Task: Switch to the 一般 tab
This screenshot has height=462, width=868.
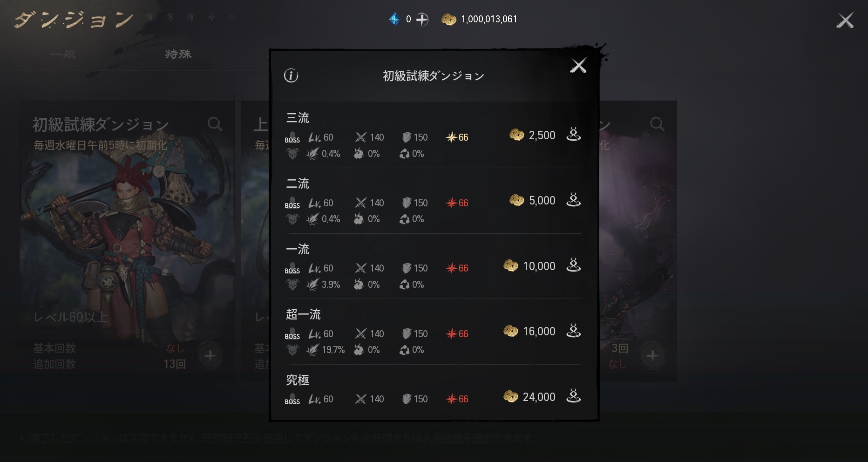Action: pyautogui.click(x=63, y=54)
